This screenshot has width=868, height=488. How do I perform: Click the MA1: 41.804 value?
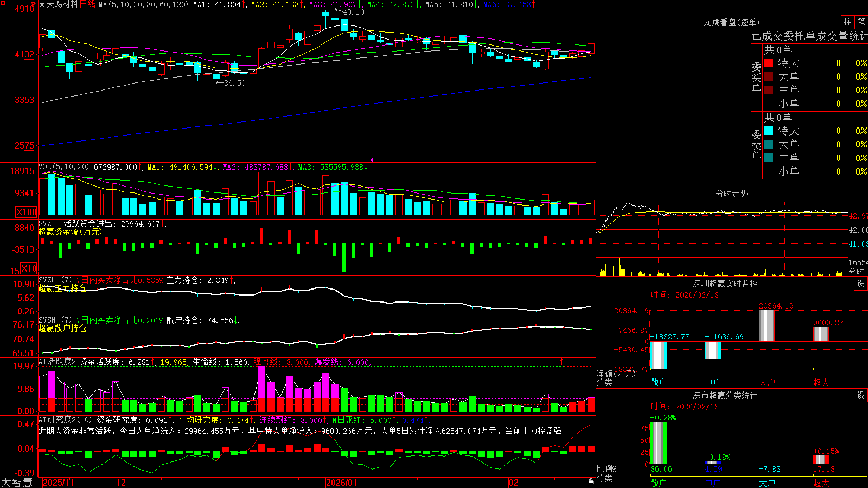click(x=217, y=4)
